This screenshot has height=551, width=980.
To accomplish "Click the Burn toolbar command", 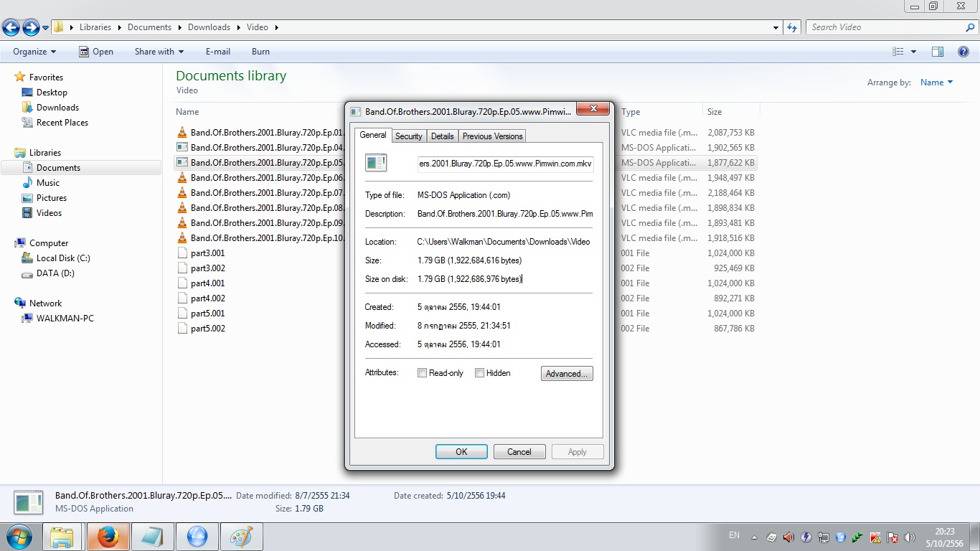I will pyautogui.click(x=261, y=52).
